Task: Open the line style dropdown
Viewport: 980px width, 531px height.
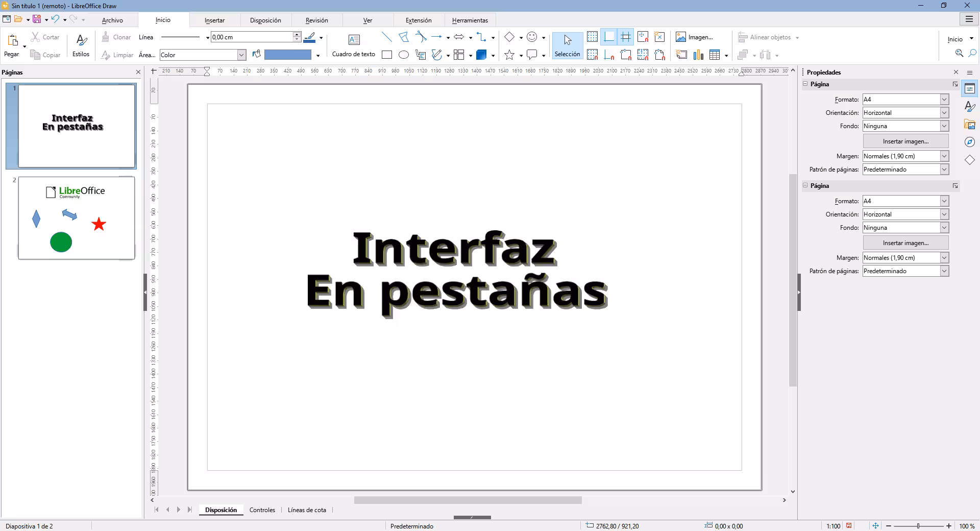Action: point(207,38)
